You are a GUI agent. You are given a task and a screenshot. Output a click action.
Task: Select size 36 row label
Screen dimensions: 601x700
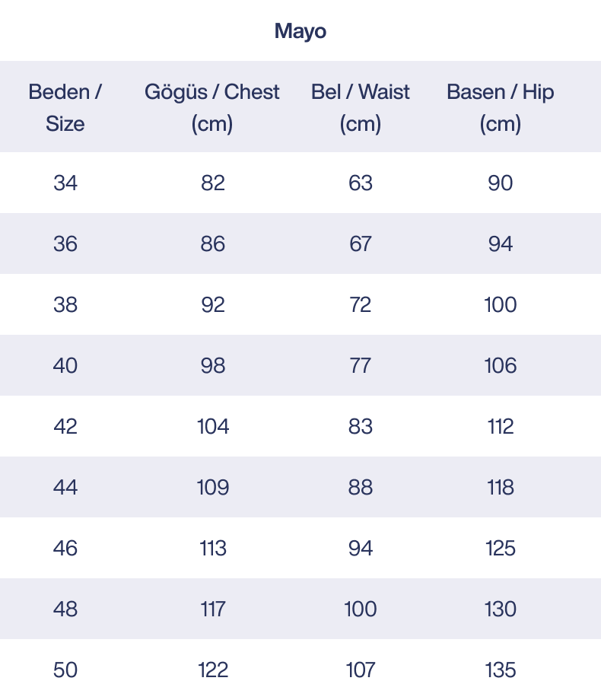tap(65, 244)
